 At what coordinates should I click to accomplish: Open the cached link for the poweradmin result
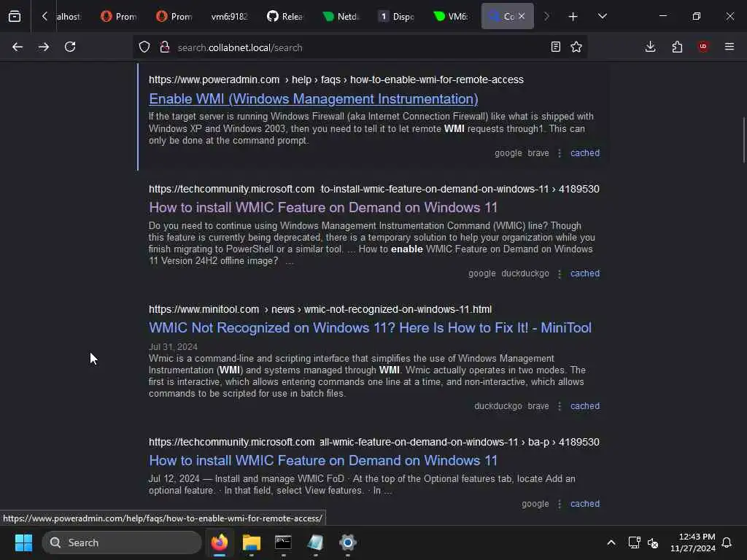click(585, 153)
